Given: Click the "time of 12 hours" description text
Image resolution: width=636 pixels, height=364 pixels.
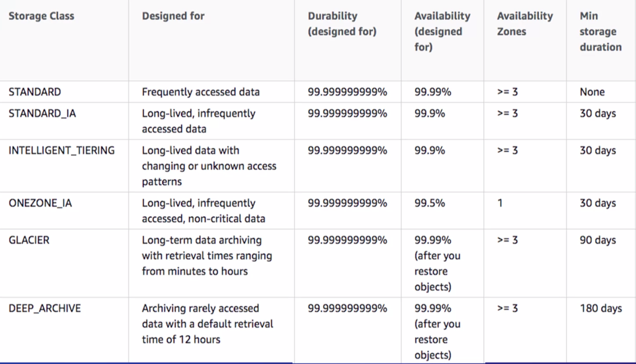Looking at the screenshot, I should (181, 339).
